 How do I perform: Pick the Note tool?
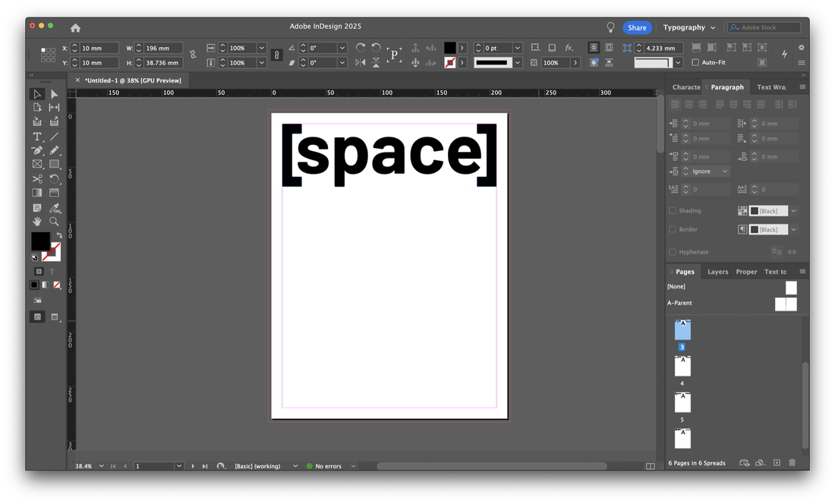[37, 207]
